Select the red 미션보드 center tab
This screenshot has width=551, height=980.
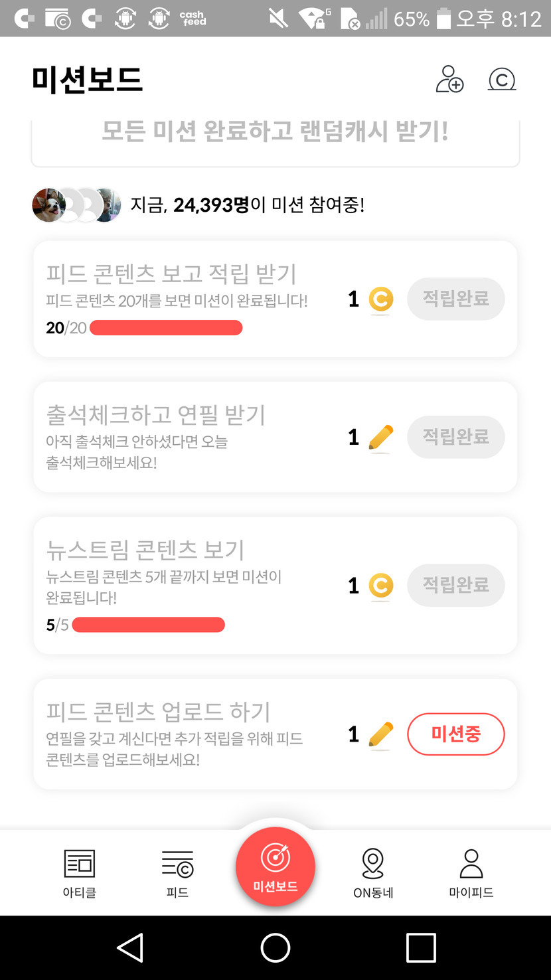click(x=275, y=866)
